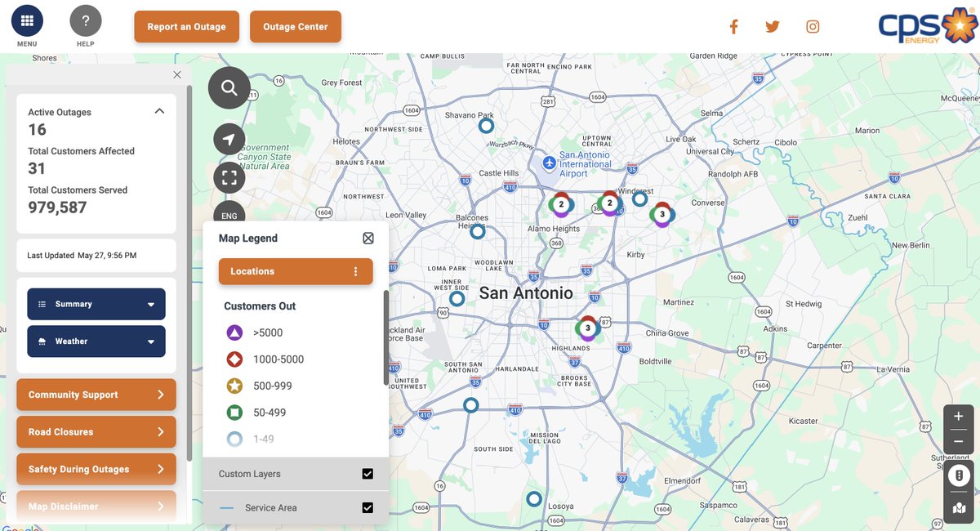
Task: Zoom out the map with minus button
Action: pos(958,442)
